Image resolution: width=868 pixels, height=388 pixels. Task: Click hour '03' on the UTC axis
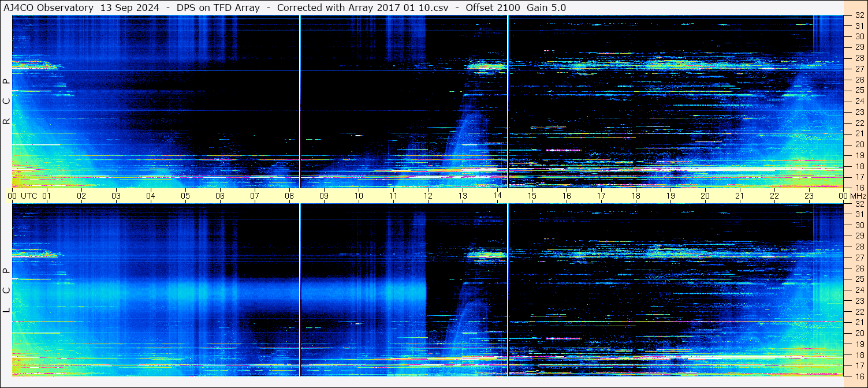tap(116, 196)
